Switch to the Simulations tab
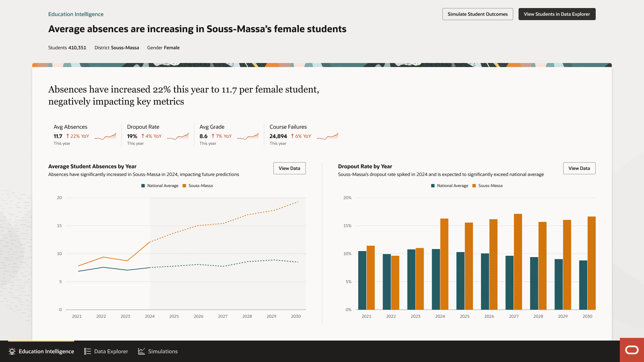Viewport: 644px width, 362px height. pyautogui.click(x=158, y=351)
